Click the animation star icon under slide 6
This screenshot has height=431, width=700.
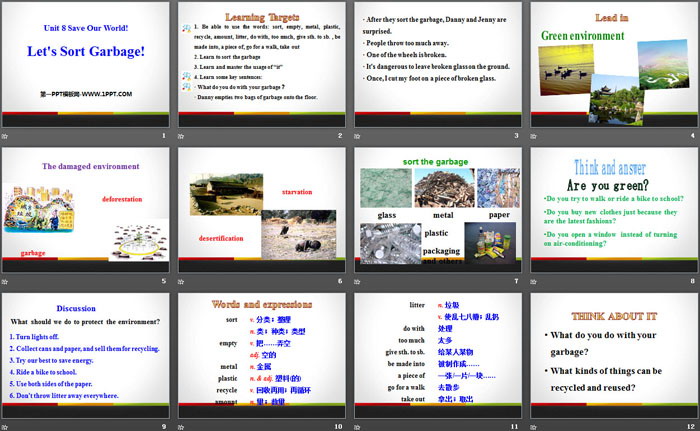pos(181,281)
